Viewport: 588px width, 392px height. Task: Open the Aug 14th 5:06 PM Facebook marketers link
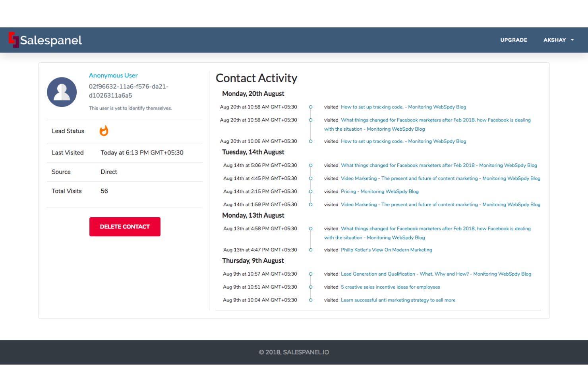439,165
